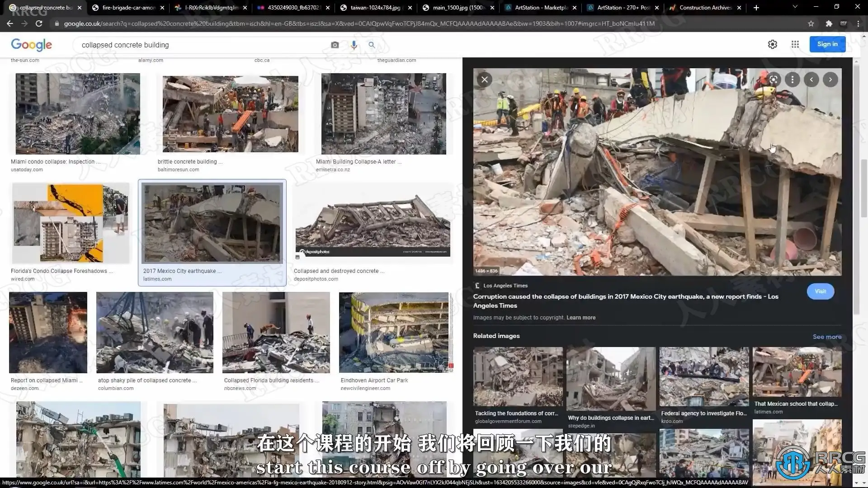Open the Chrome tab search dropdown arrow
Screen dimensions: 868x488
click(795, 7)
